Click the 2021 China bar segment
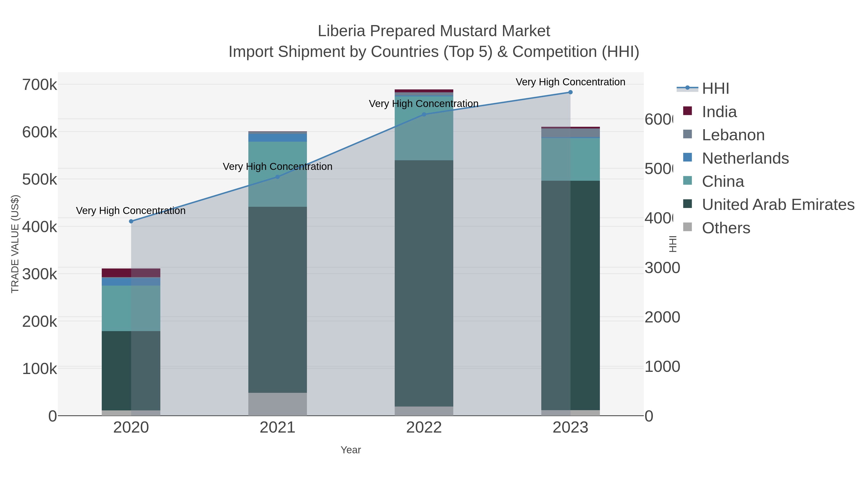Image resolution: width=868 pixels, height=488 pixels. [278, 174]
